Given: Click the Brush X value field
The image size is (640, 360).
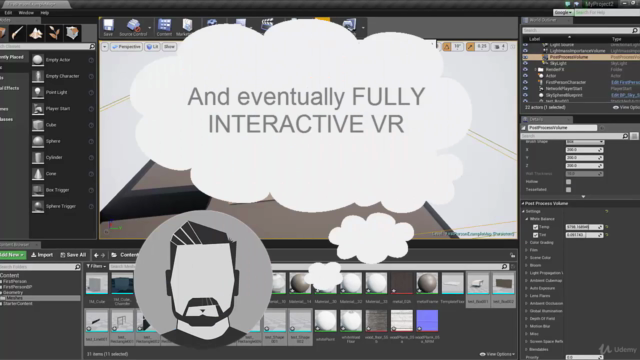Looking at the screenshot, I should [x=584, y=150].
